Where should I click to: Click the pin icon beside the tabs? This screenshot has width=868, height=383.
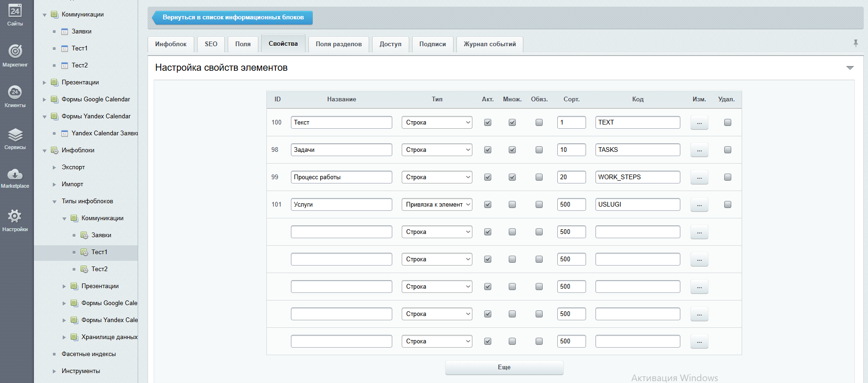(856, 43)
